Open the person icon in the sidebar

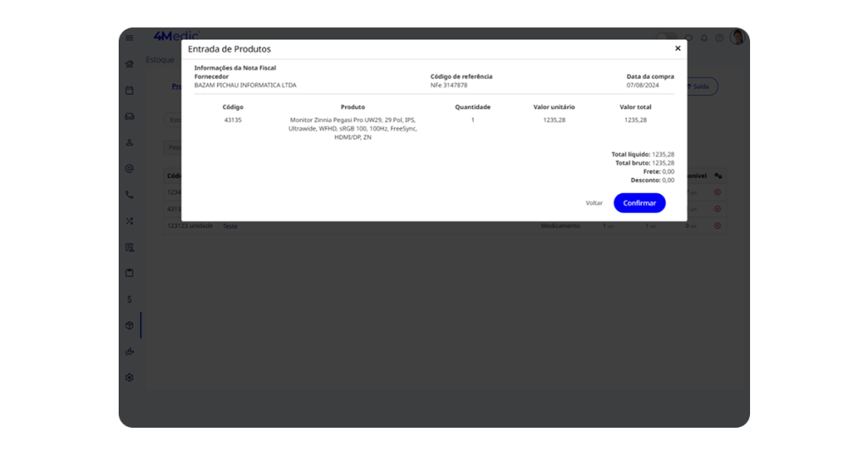[x=130, y=142]
